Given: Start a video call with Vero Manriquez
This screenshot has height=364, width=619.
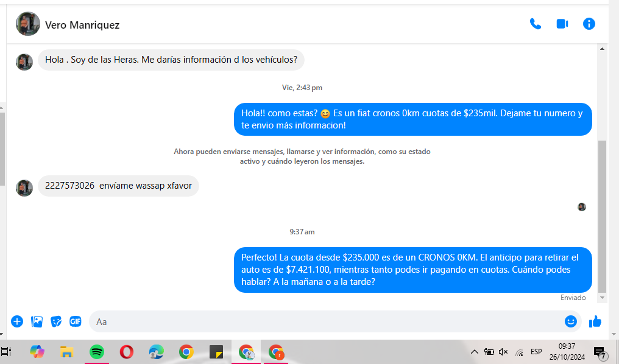Looking at the screenshot, I should [562, 24].
